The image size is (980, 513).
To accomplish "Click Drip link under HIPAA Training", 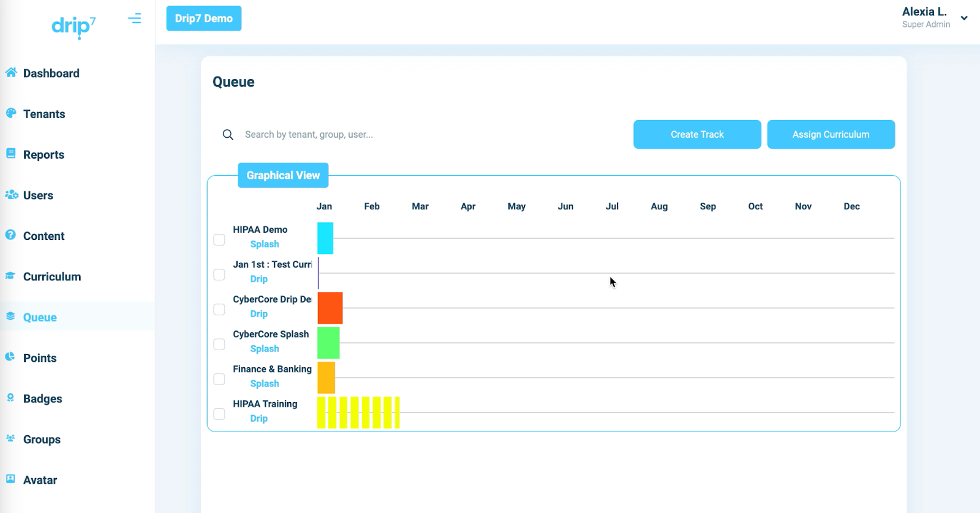I will [258, 419].
